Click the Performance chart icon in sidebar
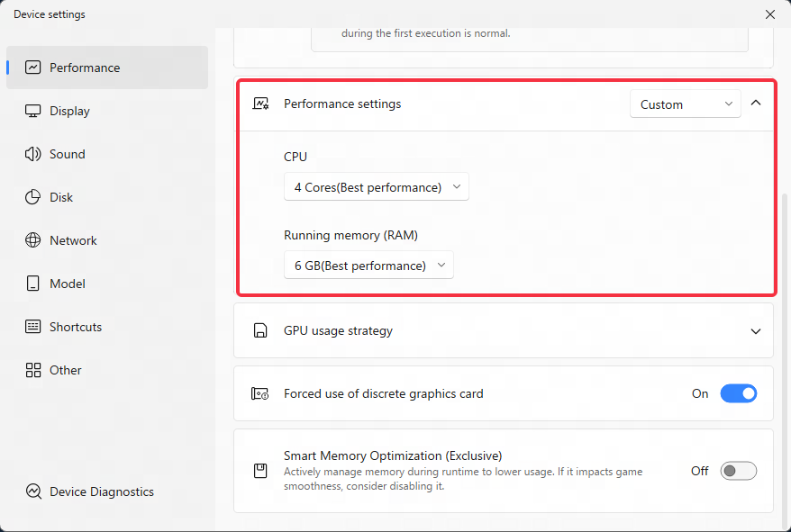 pos(32,68)
